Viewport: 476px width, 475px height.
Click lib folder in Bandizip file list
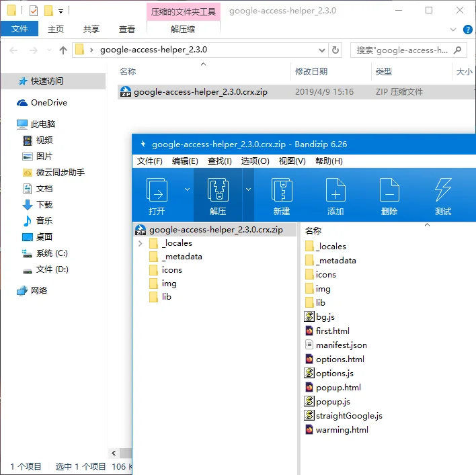pyautogui.click(x=315, y=303)
